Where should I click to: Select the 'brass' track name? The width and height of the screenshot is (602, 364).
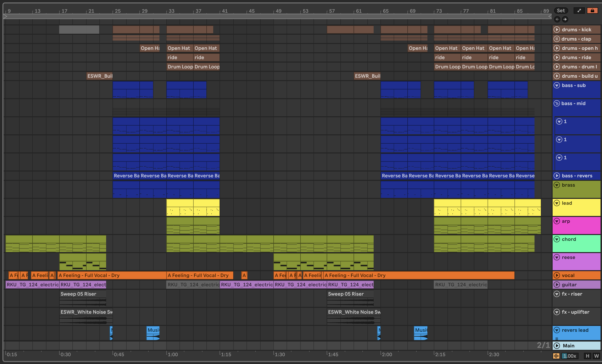tap(568, 185)
